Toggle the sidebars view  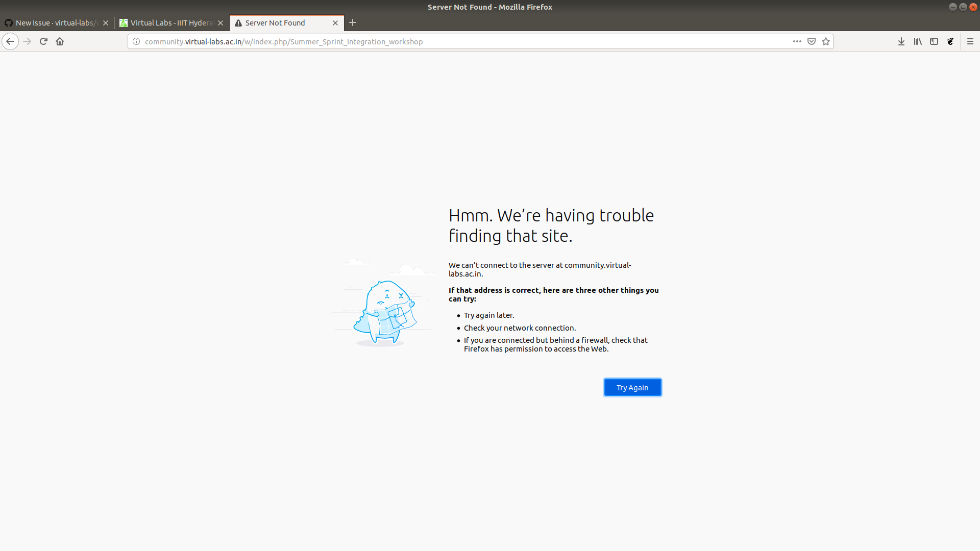(x=934, y=41)
